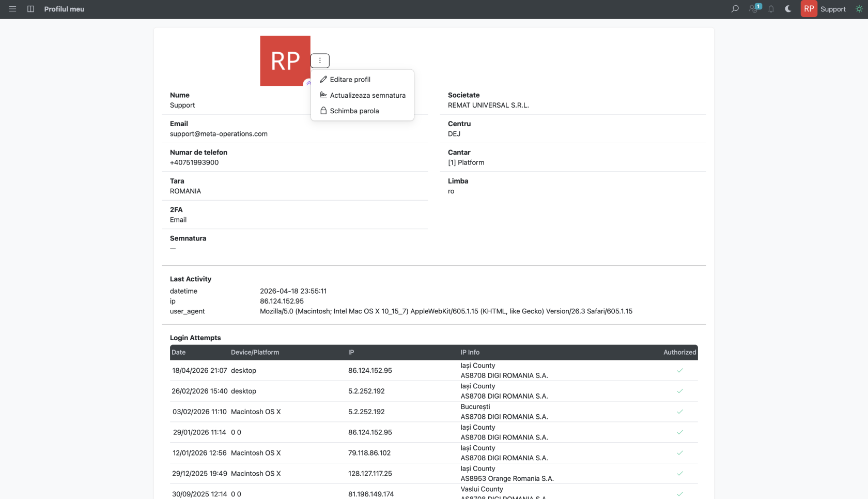
Task: Toggle the sidebar panel layout icon
Action: coord(30,9)
